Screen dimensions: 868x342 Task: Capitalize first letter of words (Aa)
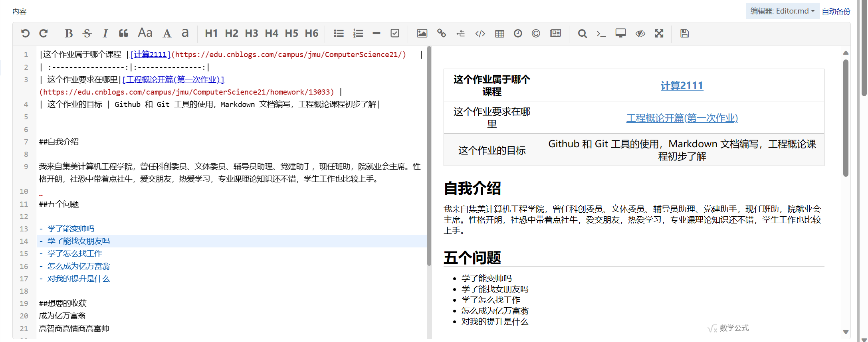[x=145, y=33]
